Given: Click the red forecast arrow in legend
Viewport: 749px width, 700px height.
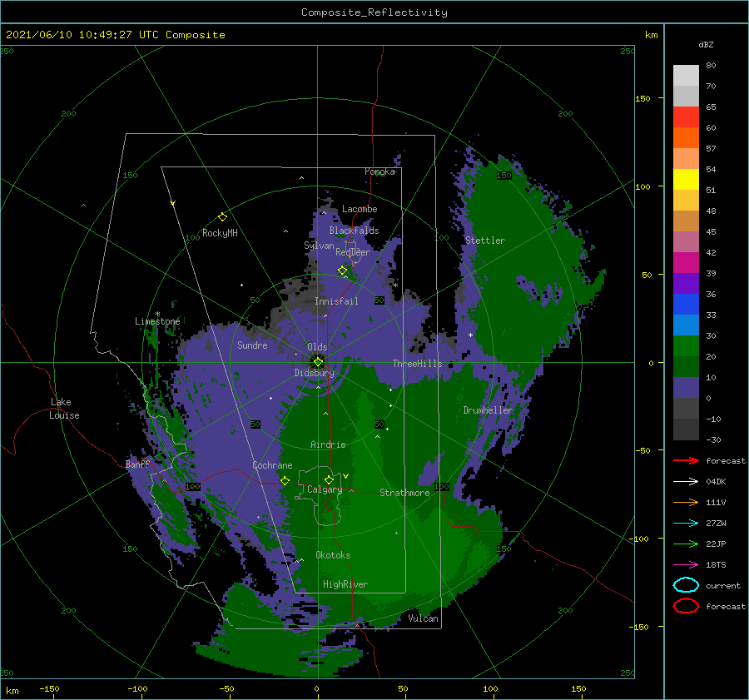Looking at the screenshot, I should (x=686, y=460).
